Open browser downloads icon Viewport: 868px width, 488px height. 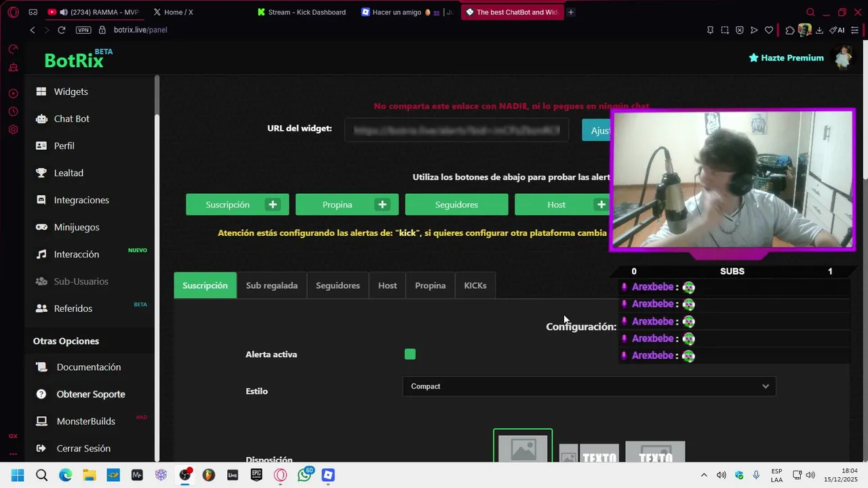(x=819, y=30)
